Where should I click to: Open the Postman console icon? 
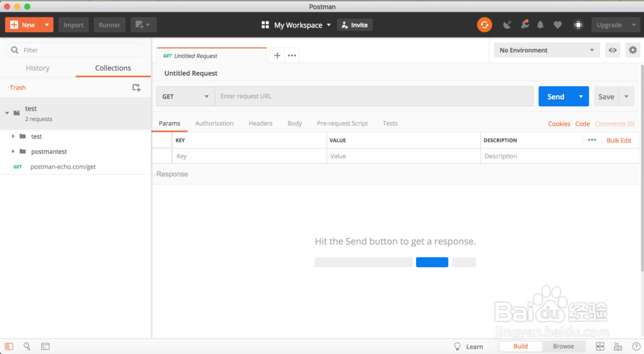coord(45,347)
